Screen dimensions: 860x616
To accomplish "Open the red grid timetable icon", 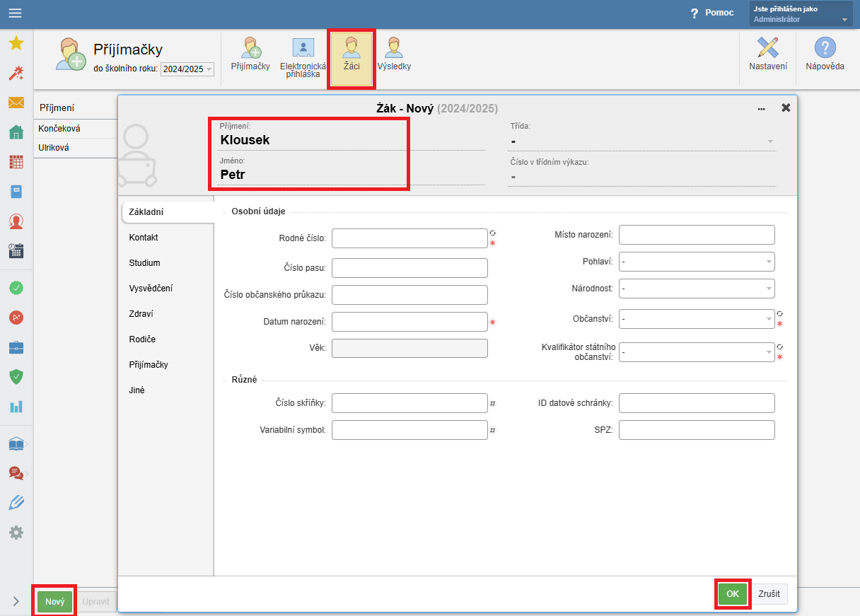I will 16,162.
